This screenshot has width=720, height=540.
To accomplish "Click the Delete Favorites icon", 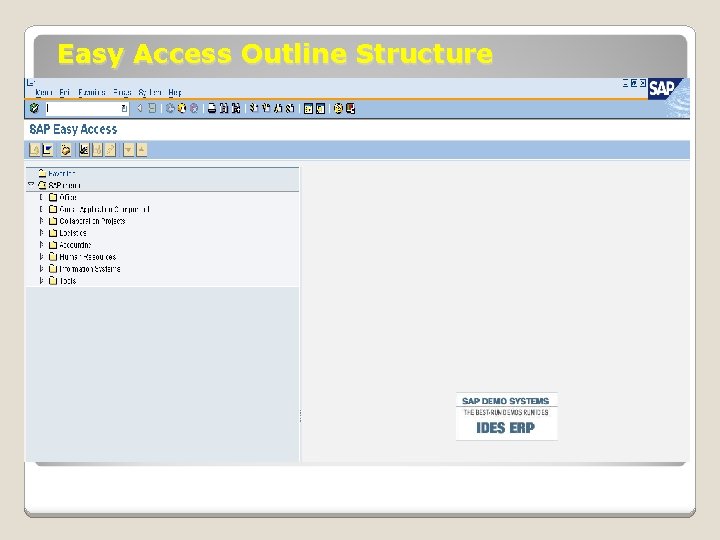I will click(x=97, y=150).
